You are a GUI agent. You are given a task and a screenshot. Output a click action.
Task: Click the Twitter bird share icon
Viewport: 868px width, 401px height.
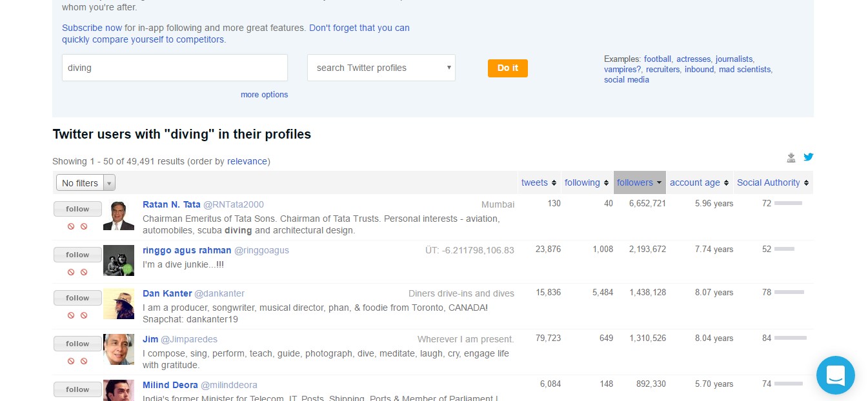(x=808, y=157)
